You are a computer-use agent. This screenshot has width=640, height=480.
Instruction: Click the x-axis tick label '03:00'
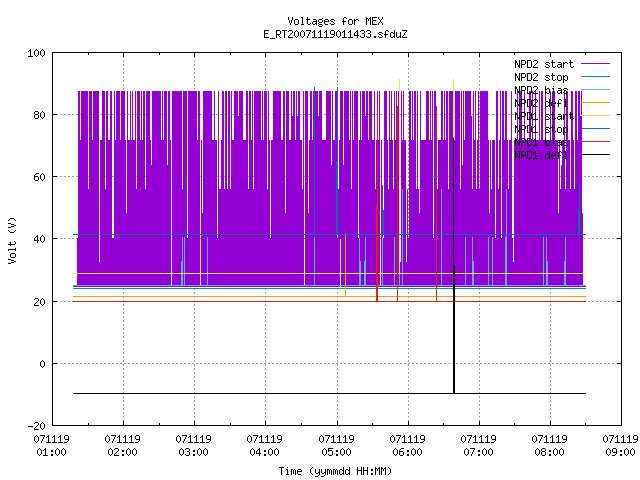pyautogui.click(x=193, y=452)
